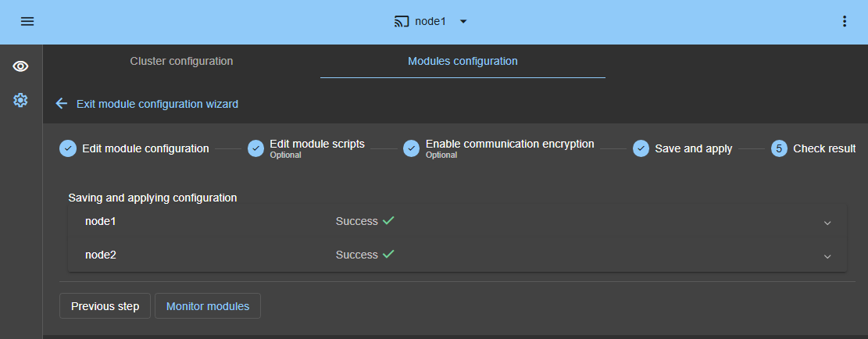Viewport: 868px width, 339px height.
Task: Click the green checkmark for node2 success
Action: pyautogui.click(x=388, y=255)
